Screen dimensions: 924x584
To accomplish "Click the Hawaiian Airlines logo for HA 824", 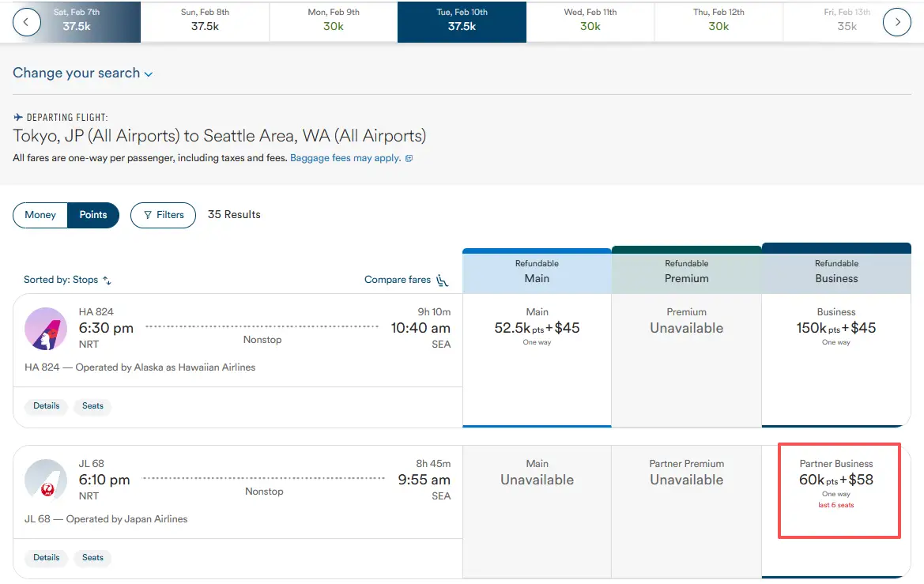I will (46, 328).
